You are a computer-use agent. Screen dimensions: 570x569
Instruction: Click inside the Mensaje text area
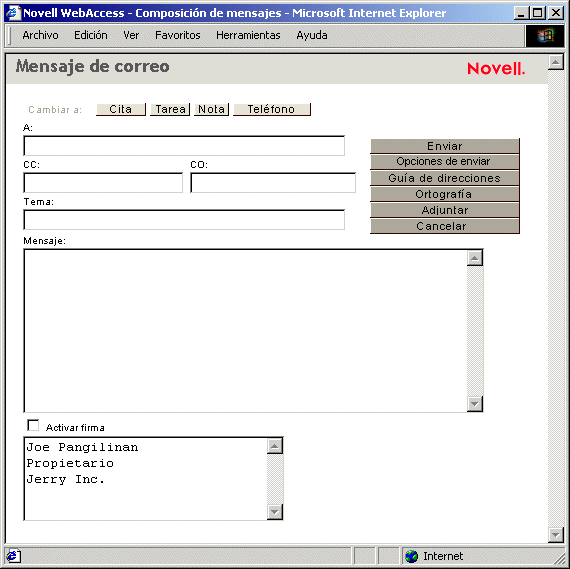click(x=245, y=330)
